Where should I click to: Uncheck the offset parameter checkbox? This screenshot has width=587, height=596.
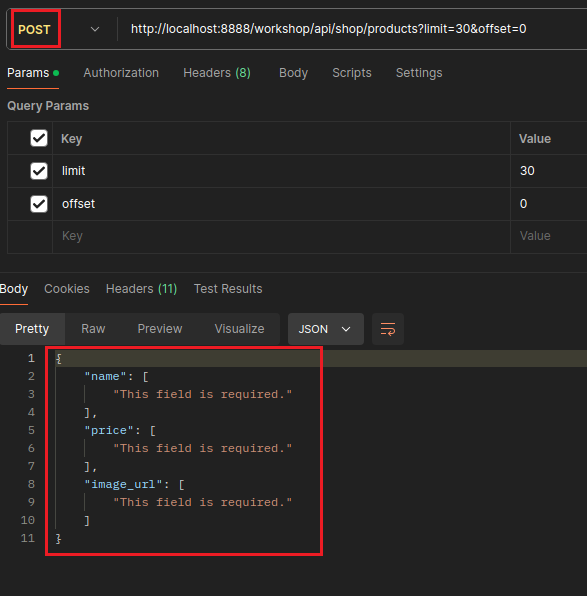(39, 204)
